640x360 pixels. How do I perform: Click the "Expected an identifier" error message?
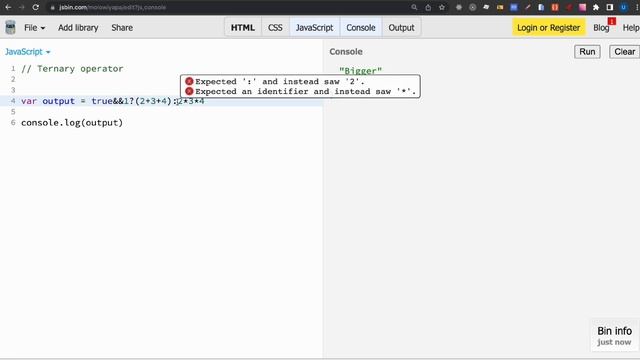coord(305,91)
